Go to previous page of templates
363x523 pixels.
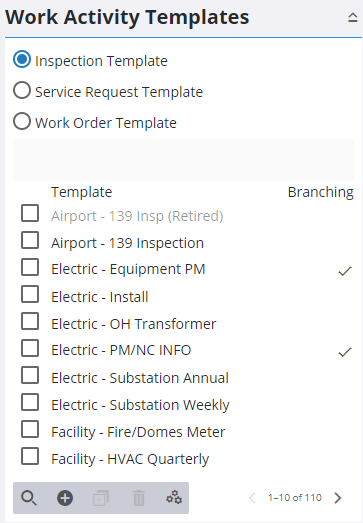252,498
